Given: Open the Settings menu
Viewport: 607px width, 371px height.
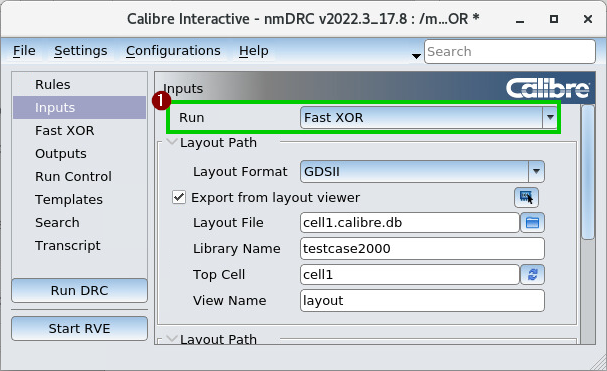Looking at the screenshot, I should (81, 51).
